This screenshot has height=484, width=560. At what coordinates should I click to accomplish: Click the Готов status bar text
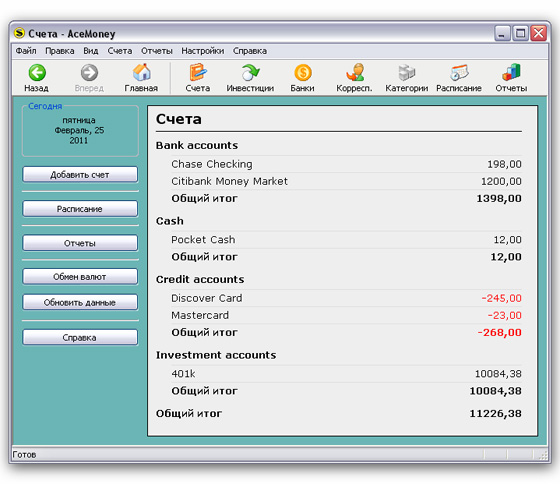click(x=24, y=455)
